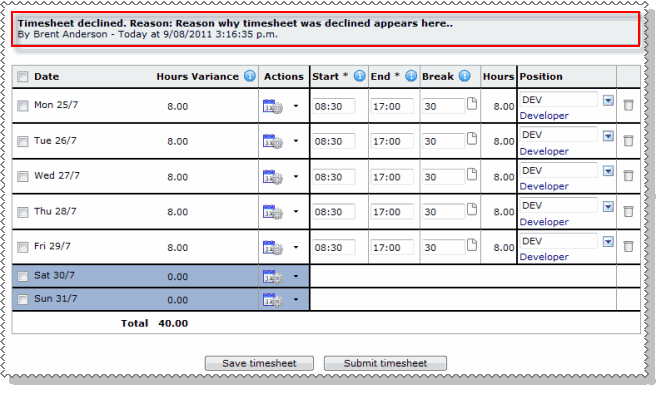
Task: Click the 'Timesheet declined' reason message text
Action: coord(235,23)
